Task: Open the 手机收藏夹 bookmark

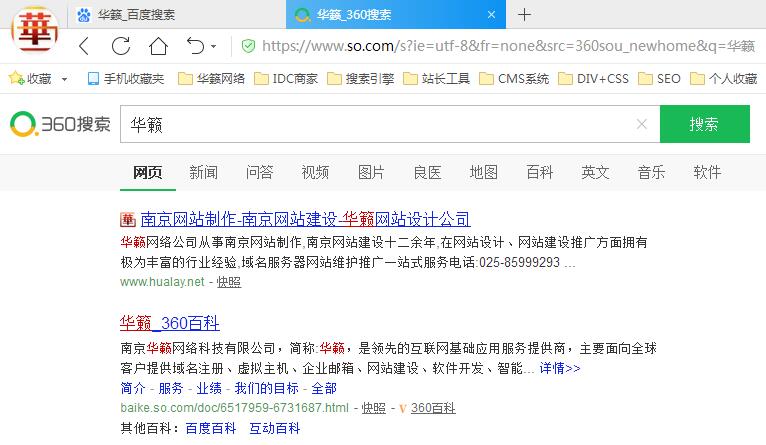Action: [x=126, y=79]
